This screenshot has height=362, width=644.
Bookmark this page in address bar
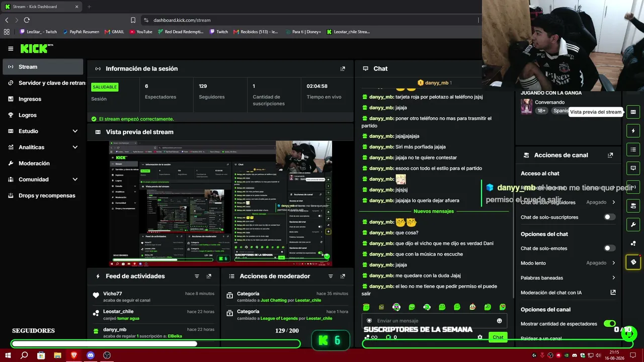pyautogui.click(x=133, y=20)
